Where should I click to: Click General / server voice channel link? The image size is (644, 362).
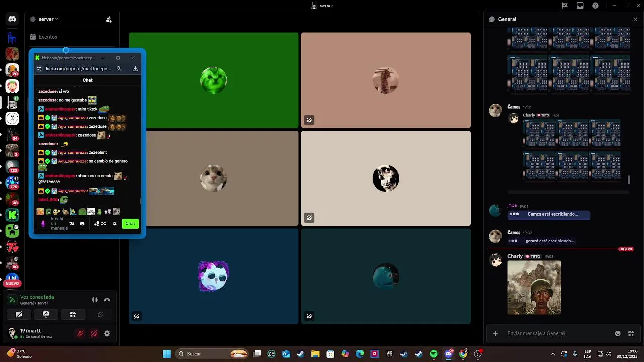(34, 303)
